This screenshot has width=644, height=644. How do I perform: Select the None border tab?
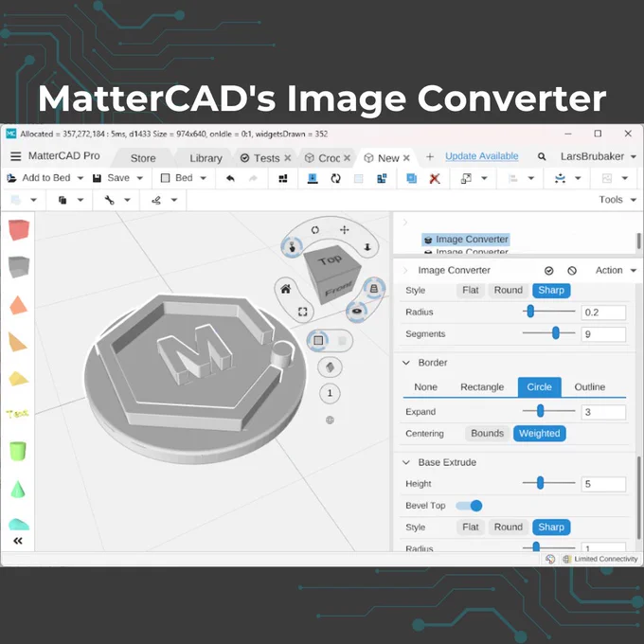(x=425, y=387)
